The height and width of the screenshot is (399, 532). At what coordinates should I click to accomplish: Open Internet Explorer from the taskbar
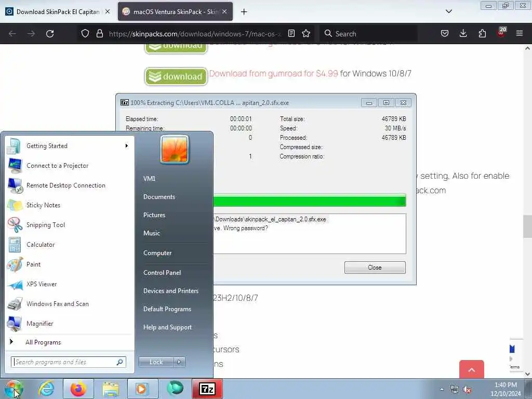(x=46, y=389)
